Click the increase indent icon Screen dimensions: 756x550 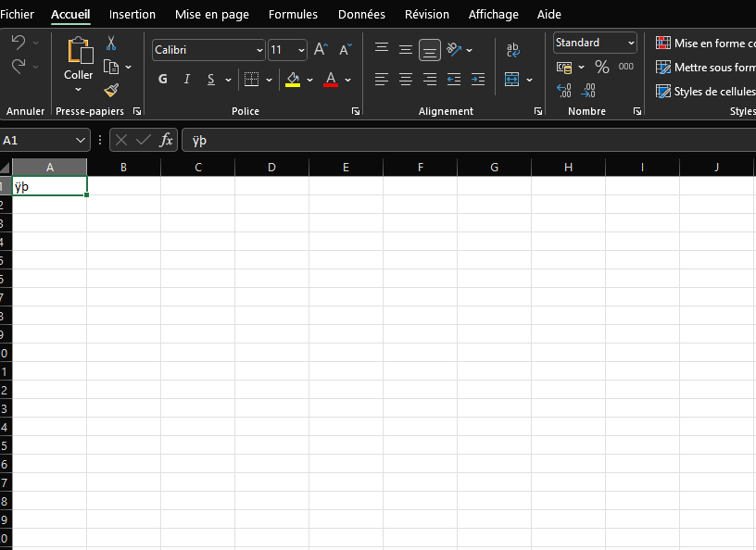tap(477, 80)
